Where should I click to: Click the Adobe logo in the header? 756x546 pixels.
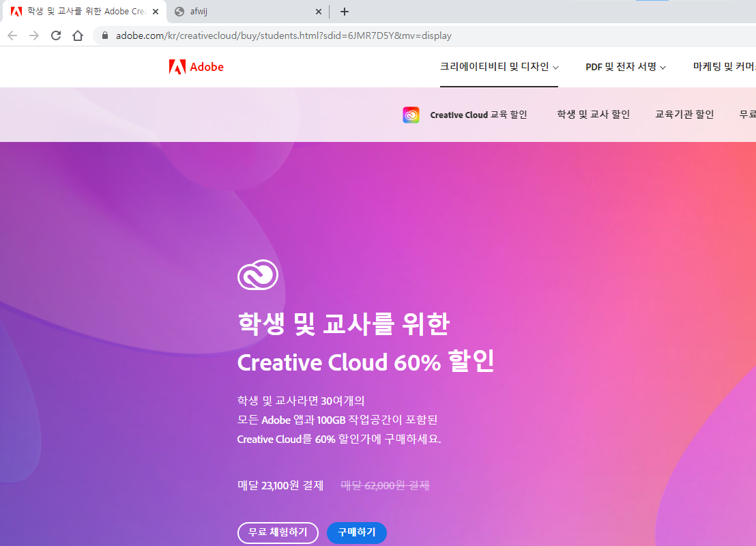tap(197, 67)
